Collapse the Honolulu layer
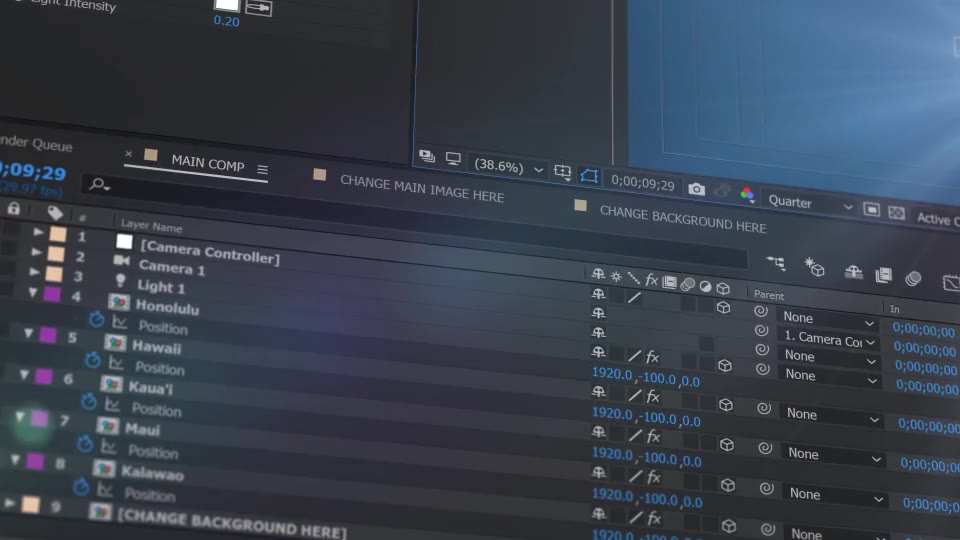Image resolution: width=960 pixels, height=540 pixels. point(32,293)
